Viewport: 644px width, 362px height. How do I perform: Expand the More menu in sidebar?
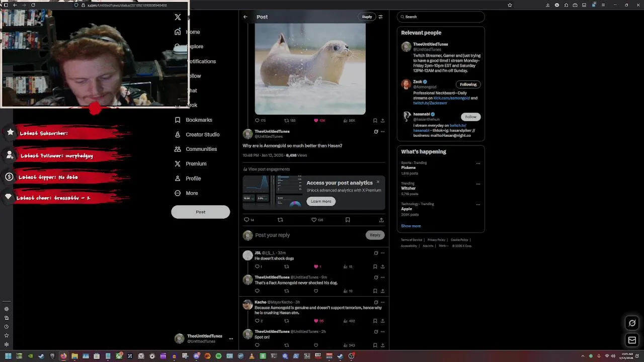186,193
